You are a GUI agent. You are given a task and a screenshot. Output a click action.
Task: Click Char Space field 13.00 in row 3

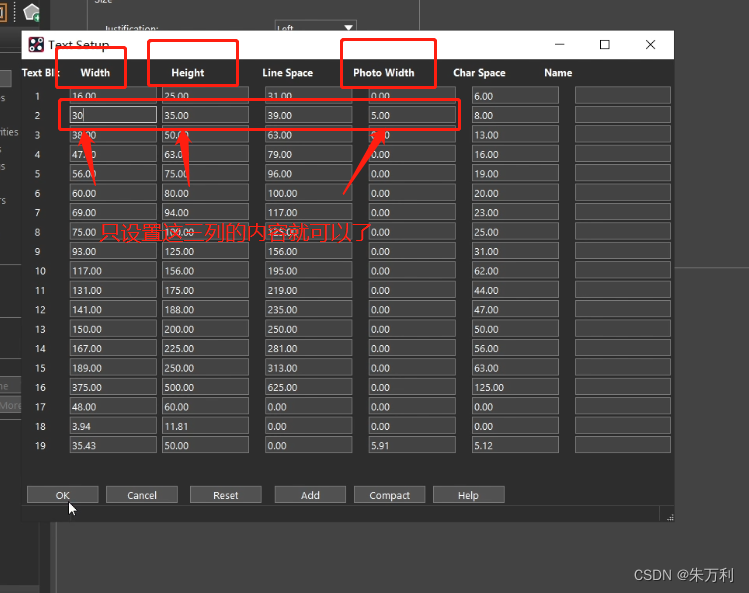(x=515, y=135)
